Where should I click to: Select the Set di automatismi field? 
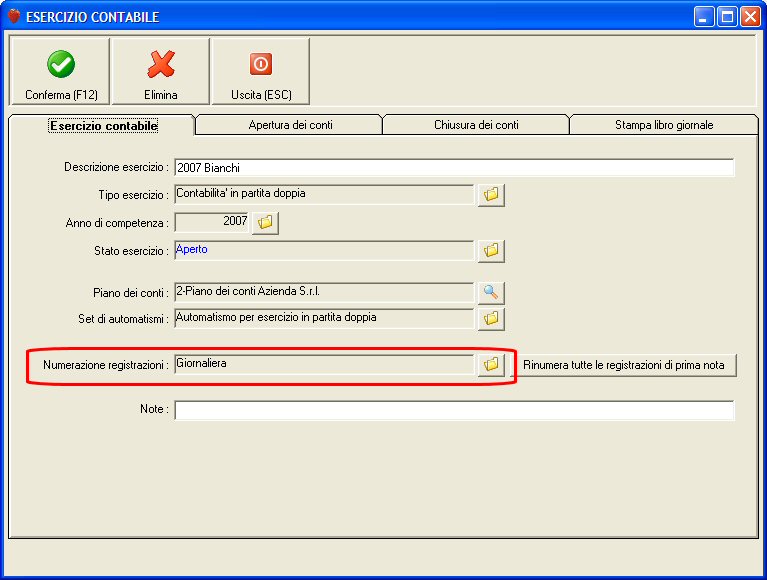(x=324, y=318)
